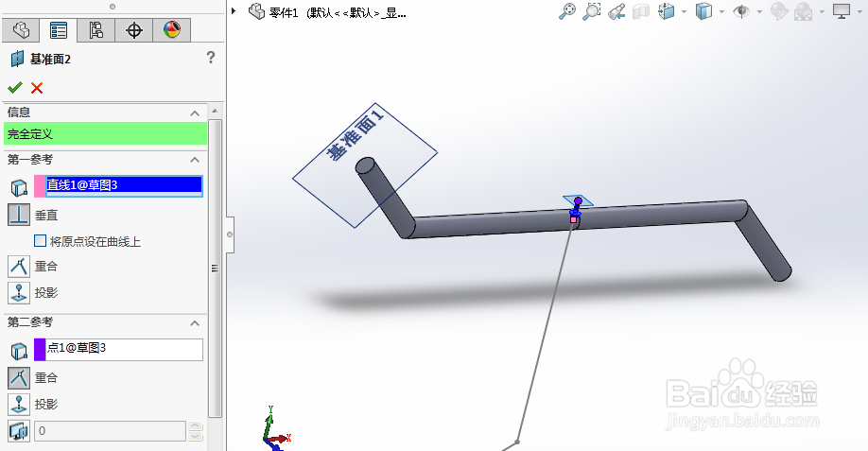Select the 直线1@草图3 first reference field

[x=124, y=185]
